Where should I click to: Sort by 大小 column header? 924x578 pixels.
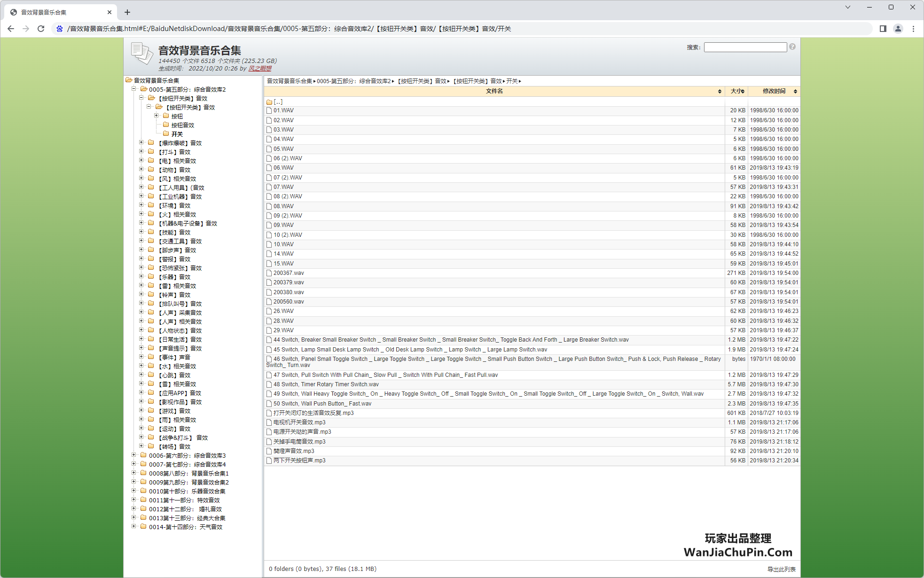click(x=736, y=91)
